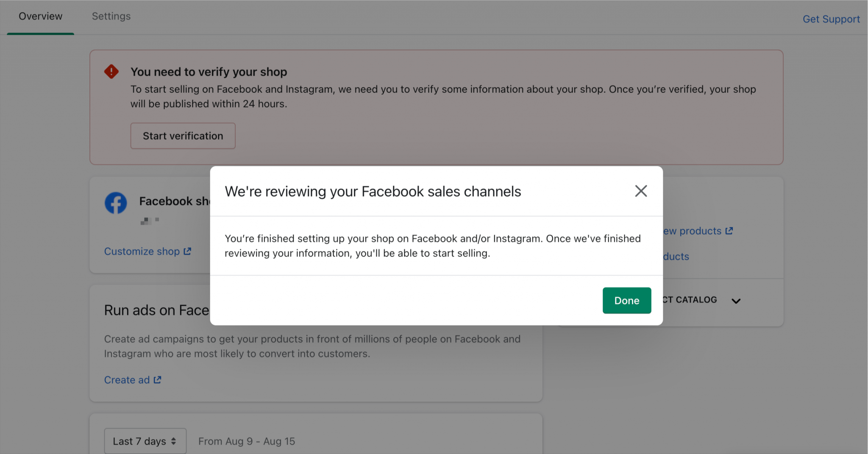Click the external-link icon next to View products
This screenshot has width=868, height=454.
pos(729,231)
